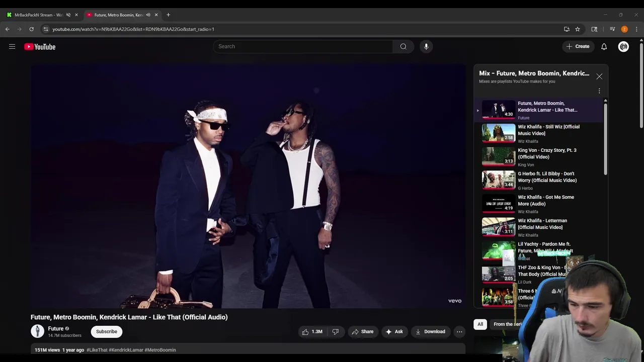644x362 pixels.
Task: Select Wiz Khalifa - Letterman playlist entry
Action: click(x=538, y=228)
